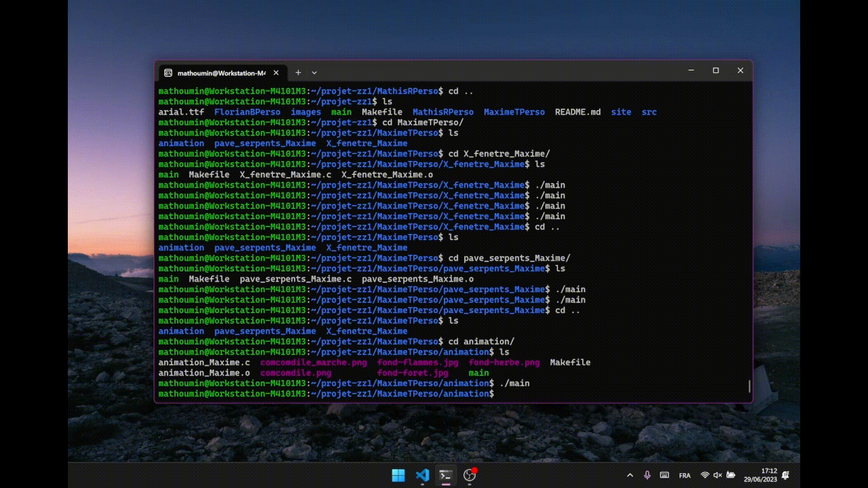Image resolution: width=868 pixels, height=488 pixels.
Task: Select the mathoumin@Workstation terminal tab
Action: pos(221,73)
